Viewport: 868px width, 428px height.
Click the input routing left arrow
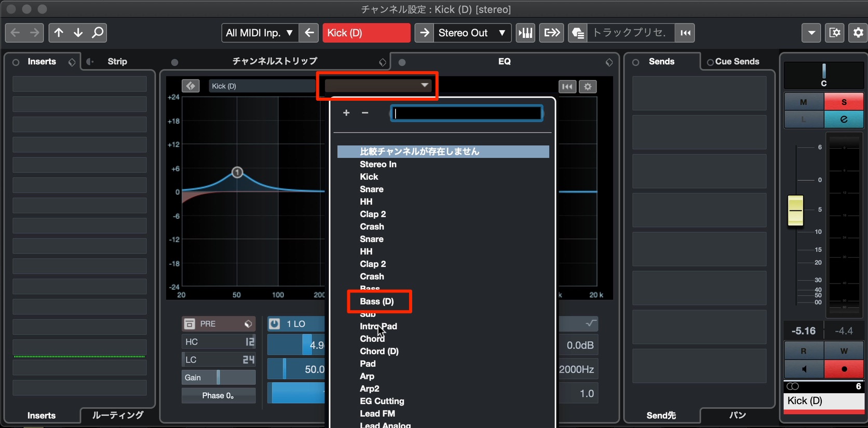(309, 33)
